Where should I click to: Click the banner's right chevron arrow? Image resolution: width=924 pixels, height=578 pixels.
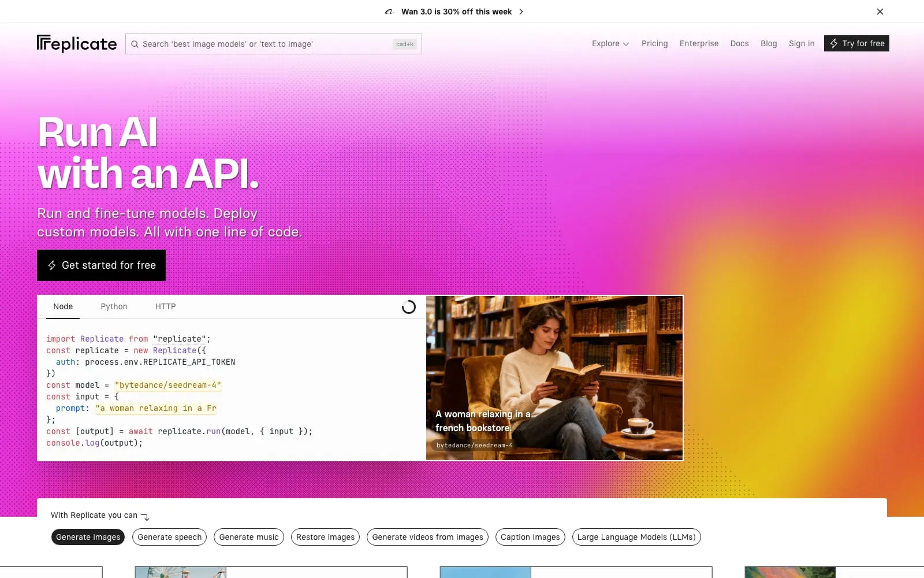click(x=521, y=12)
